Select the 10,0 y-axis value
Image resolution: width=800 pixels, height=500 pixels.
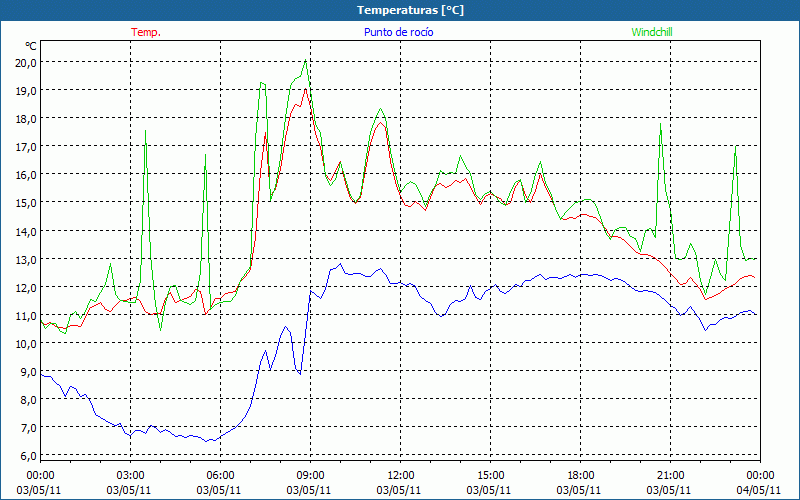click(26, 344)
